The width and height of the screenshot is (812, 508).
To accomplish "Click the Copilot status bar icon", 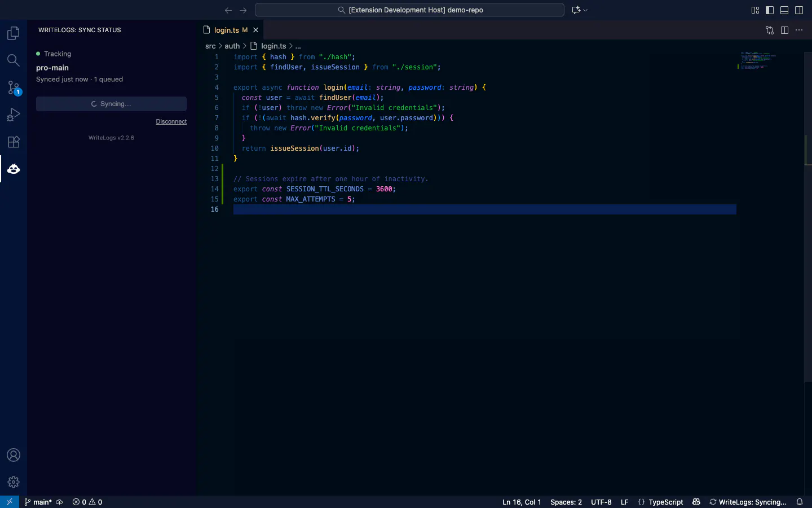I will click(696, 502).
